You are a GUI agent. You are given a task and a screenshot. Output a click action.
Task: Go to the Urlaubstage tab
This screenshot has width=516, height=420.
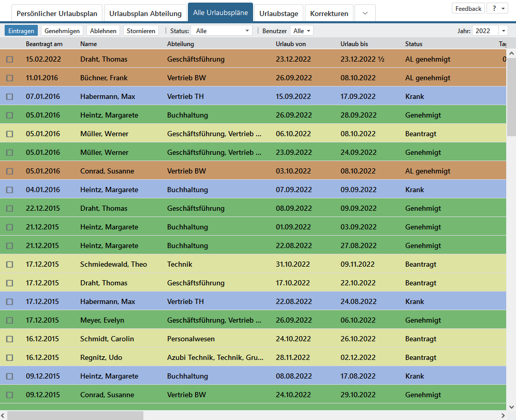[278, 13]
